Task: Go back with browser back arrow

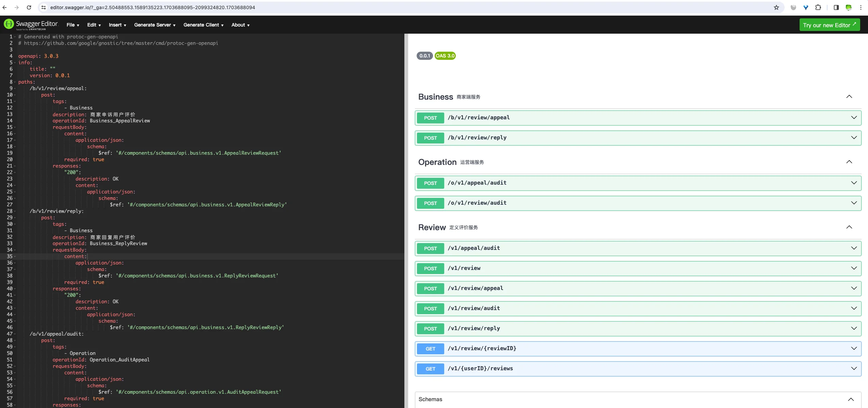Action: (x=5, y=7)
